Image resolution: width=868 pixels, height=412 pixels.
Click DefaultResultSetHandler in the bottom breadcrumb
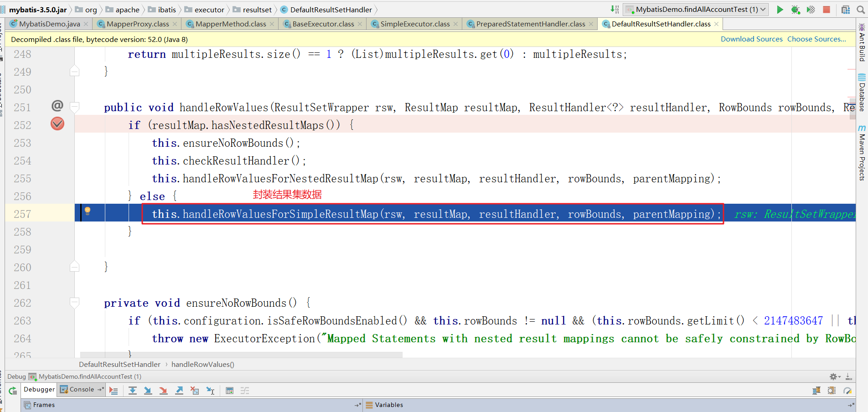pyautogui.click(x=119, y=365)
